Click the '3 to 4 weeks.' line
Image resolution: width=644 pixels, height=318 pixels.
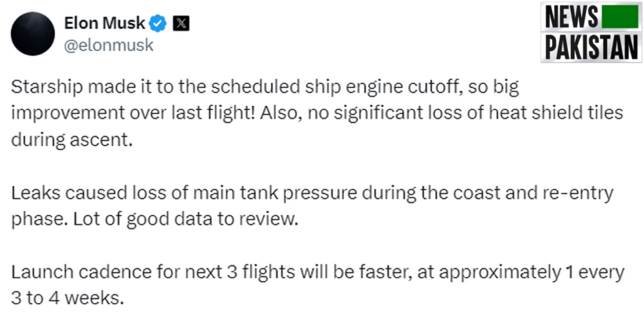point(67,299)
